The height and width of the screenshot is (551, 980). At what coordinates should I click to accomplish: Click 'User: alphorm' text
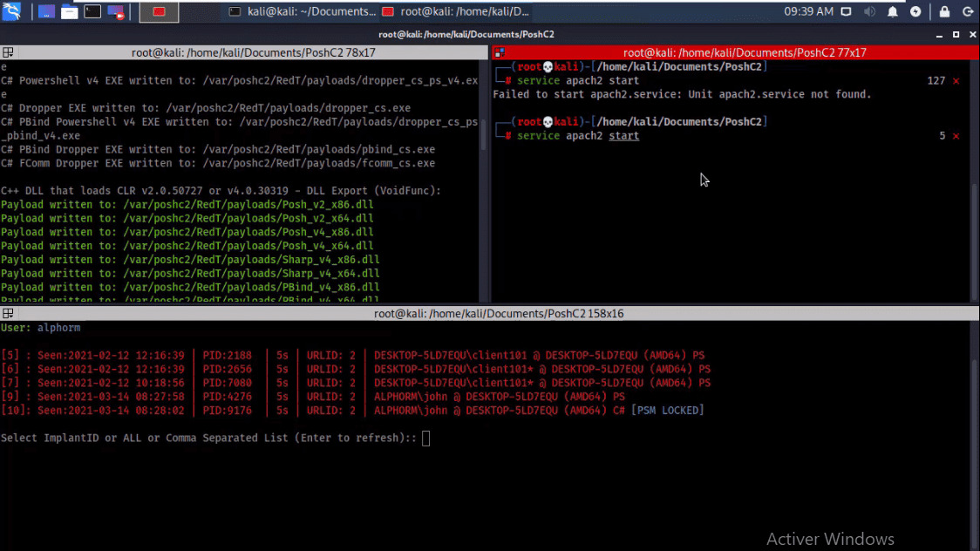(41, 328)
